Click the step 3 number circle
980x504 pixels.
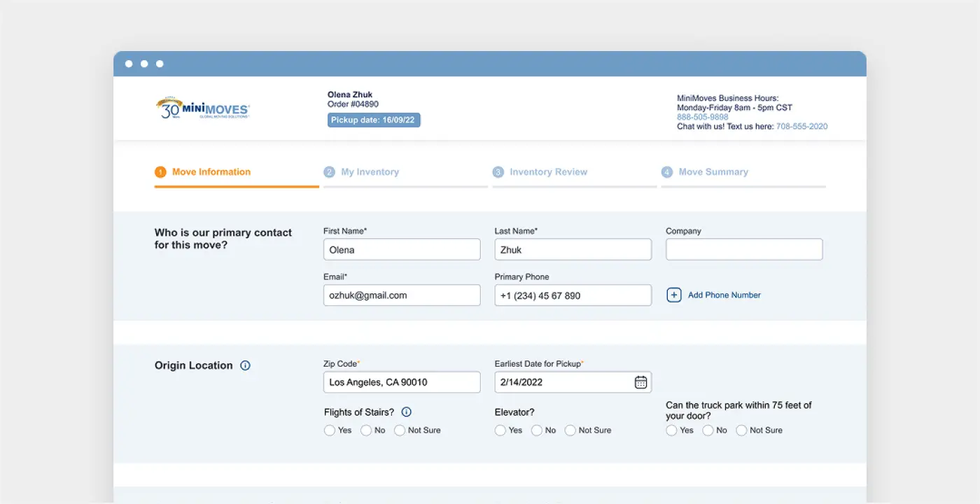tap(498, 172)
